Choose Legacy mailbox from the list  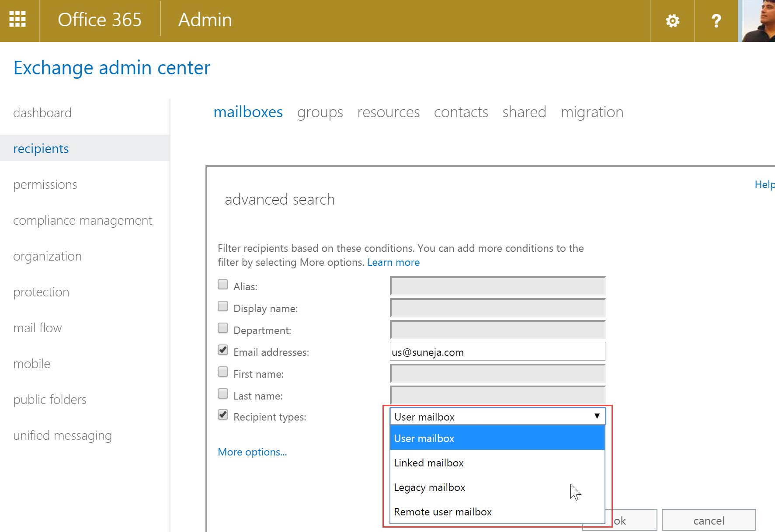(x=497, y=487)
